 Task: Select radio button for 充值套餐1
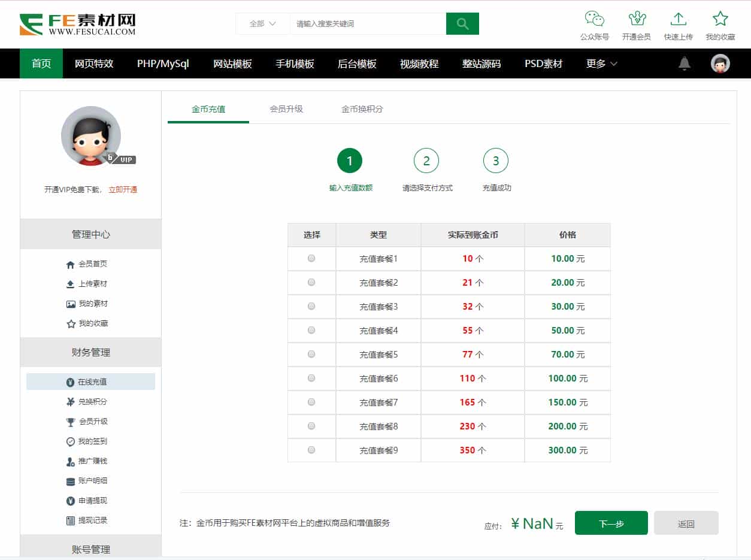pyautogui.click(x=311, y=258)
